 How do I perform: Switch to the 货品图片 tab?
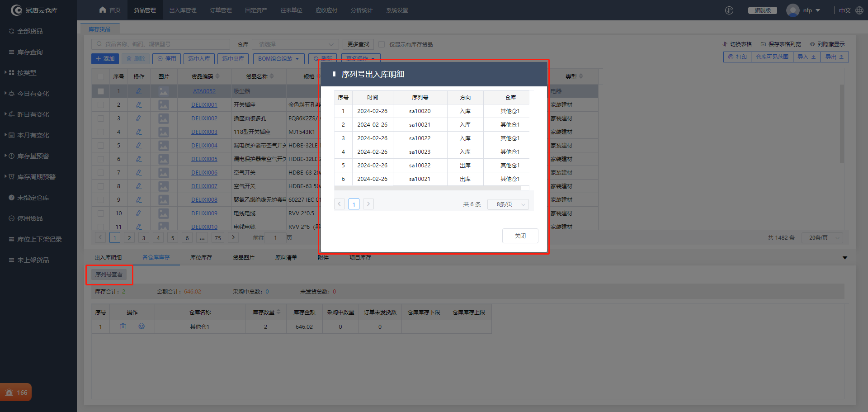(244, 258)
